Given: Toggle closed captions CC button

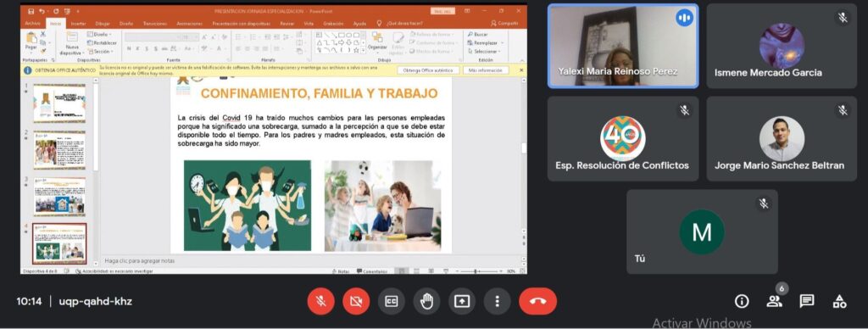Looking at the screenshot, I should [x=392, y=301].
